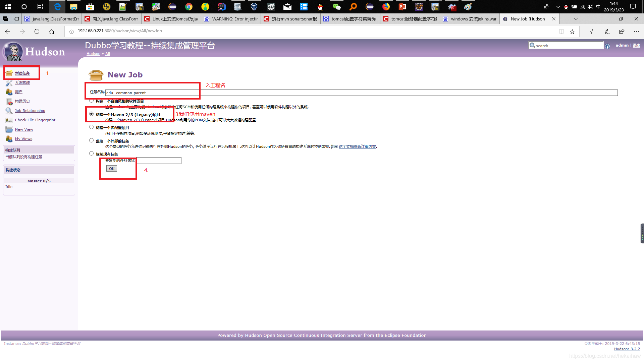
Task: Open Chrome from the taskbar
Action: (x=189, y=6)
